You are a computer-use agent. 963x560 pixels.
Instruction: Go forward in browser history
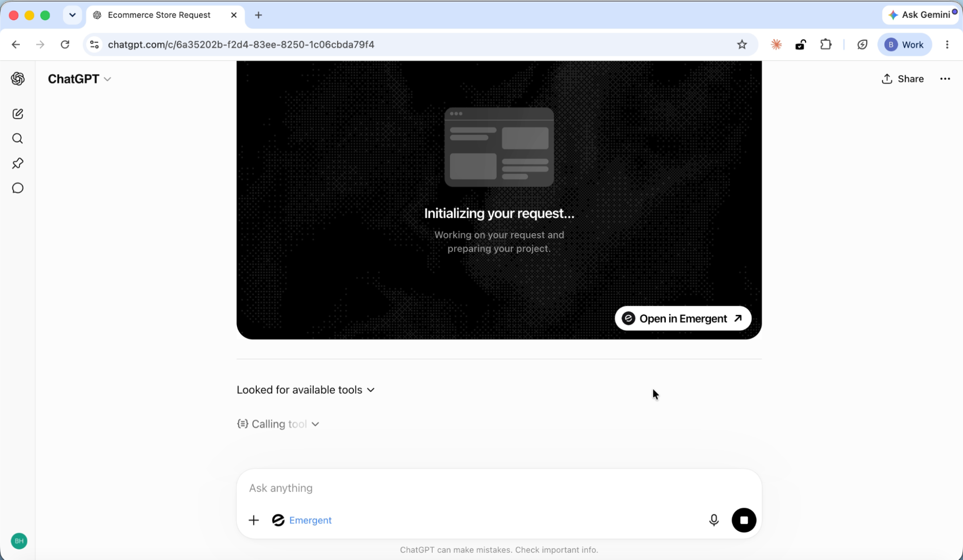[x=40, y=44]
